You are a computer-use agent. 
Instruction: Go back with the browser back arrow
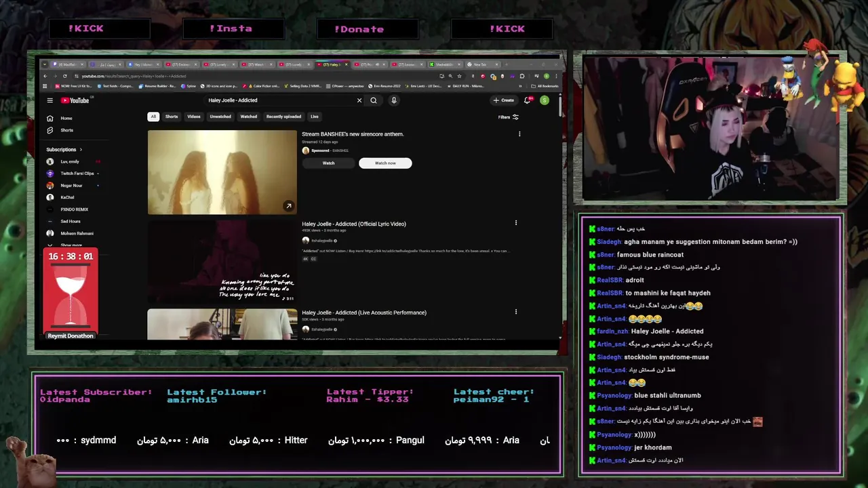[x=45, y=76]
